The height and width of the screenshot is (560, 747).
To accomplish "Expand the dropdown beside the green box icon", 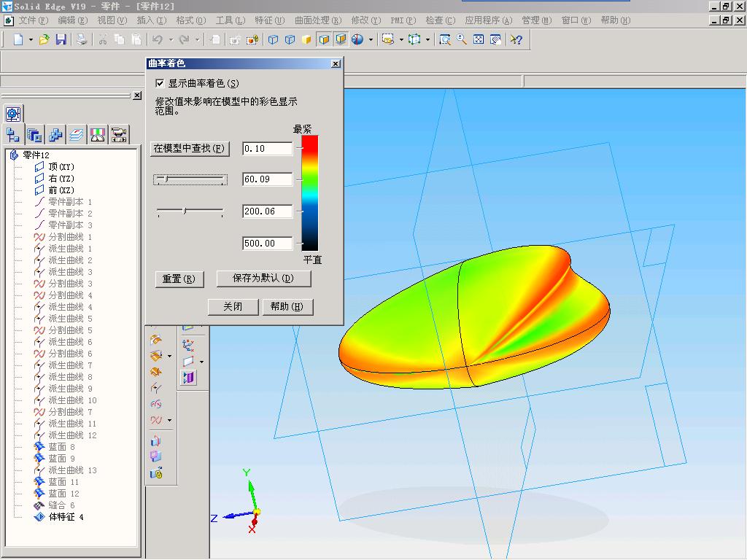I will tap(427, 40).
